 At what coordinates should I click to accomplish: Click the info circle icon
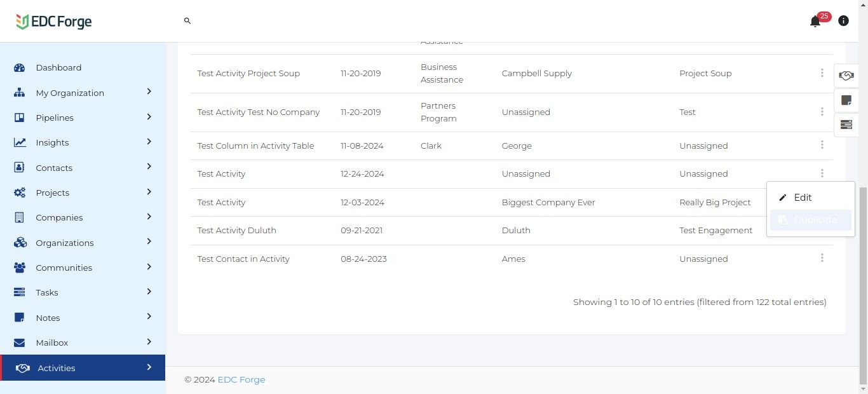pos(843,21)
